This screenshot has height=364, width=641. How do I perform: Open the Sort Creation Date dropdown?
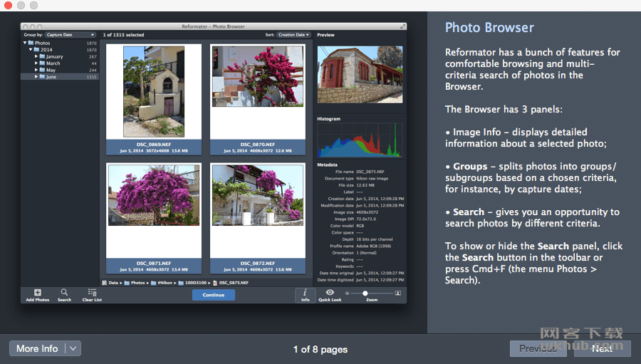tap(293, 35)
